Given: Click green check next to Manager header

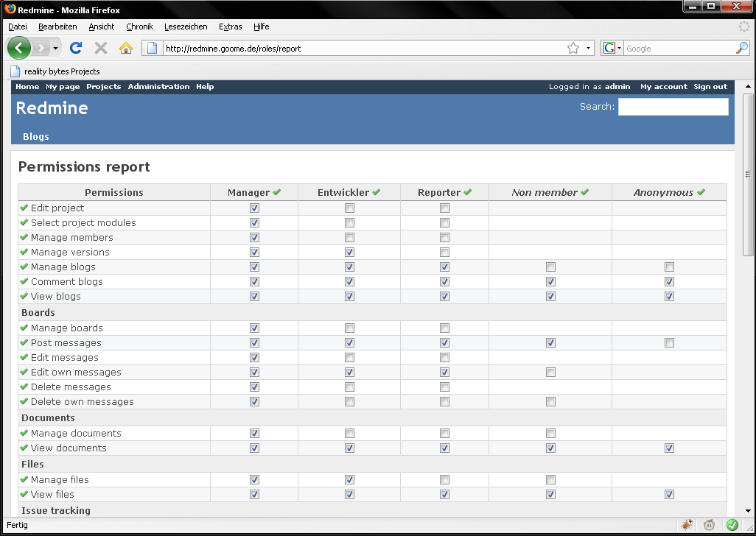Looking at the screenshot, I should pyautogui.click(x=277, y=192).
